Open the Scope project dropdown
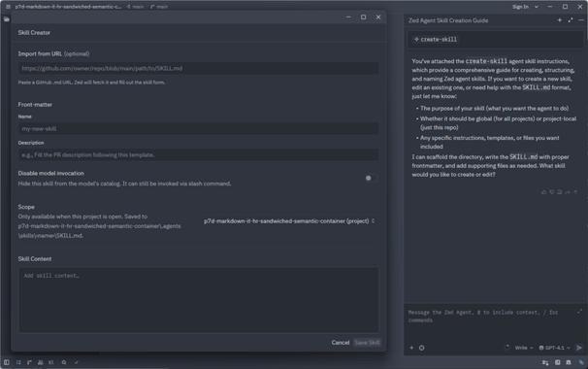Screen dimensions: 588x369 click(x=289, y=221)
